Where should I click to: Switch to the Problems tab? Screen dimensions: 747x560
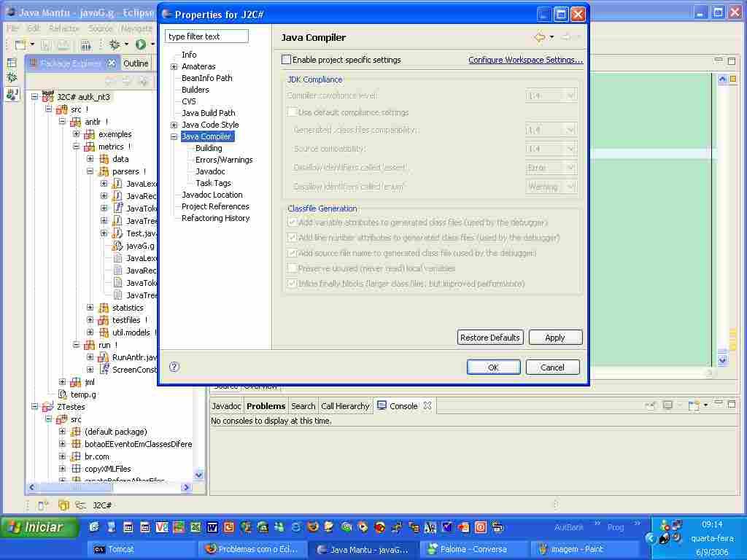pos(266,406)
